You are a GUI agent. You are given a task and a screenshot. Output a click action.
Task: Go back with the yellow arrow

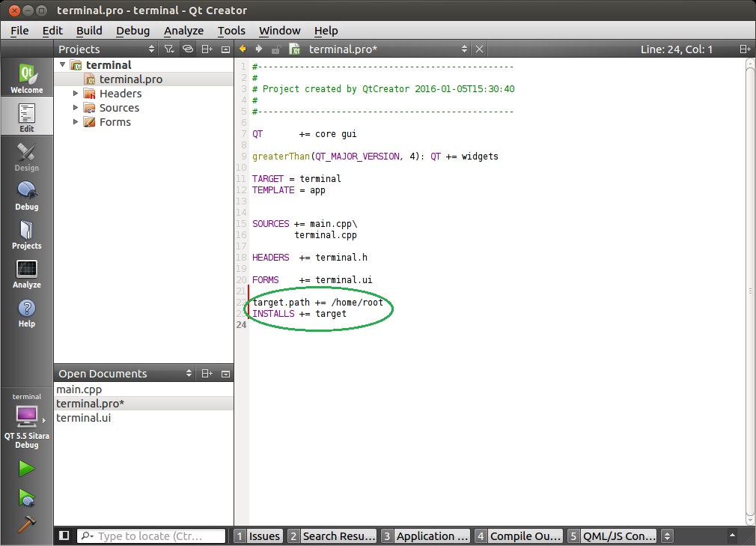click(243, 49)
